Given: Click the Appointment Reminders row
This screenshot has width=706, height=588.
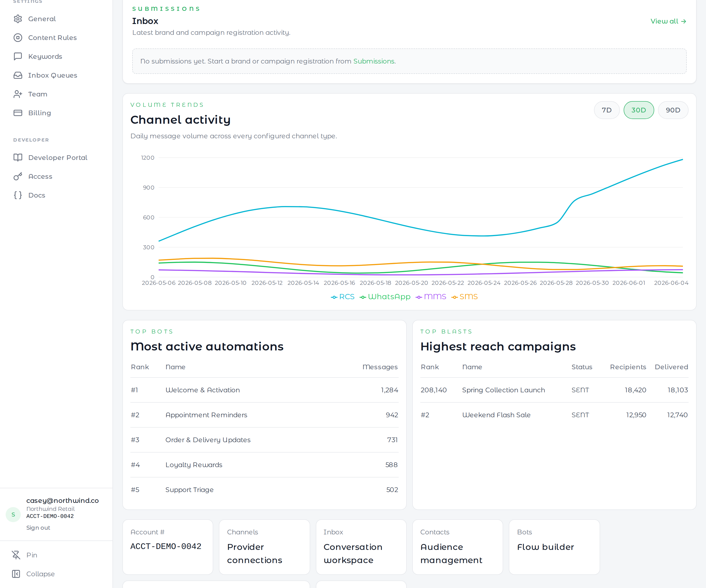Looking at the screenshot, I should coord(265,415).
